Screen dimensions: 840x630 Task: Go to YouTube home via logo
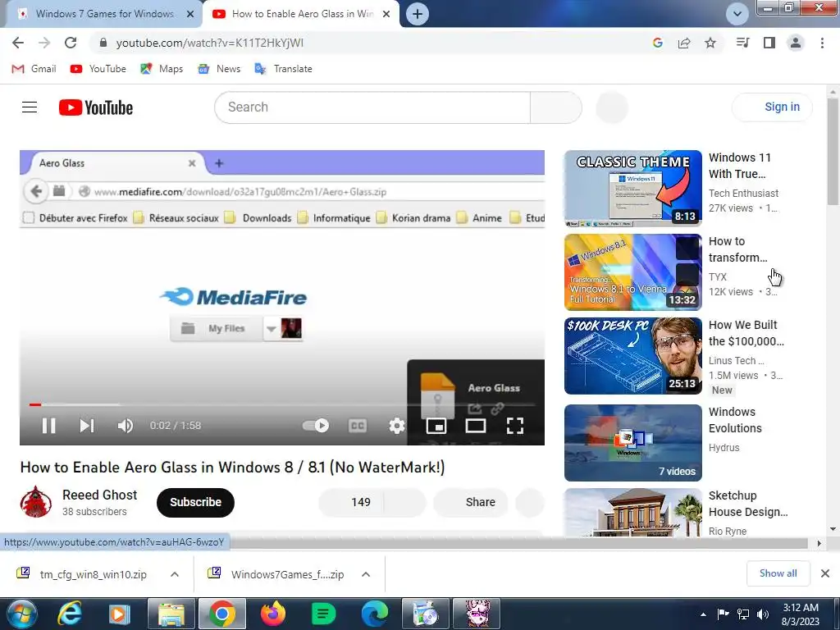(x=96, y=107)
